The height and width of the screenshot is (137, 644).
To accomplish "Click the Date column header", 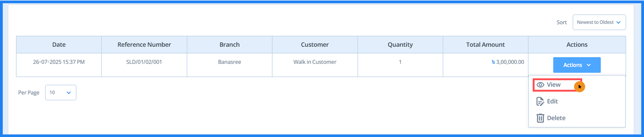I will pos(59,45).
